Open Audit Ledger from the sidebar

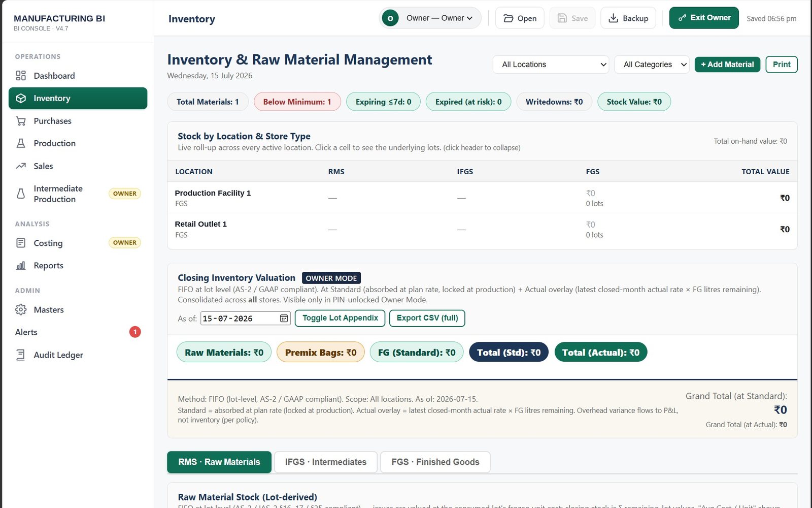click(78, 355)
